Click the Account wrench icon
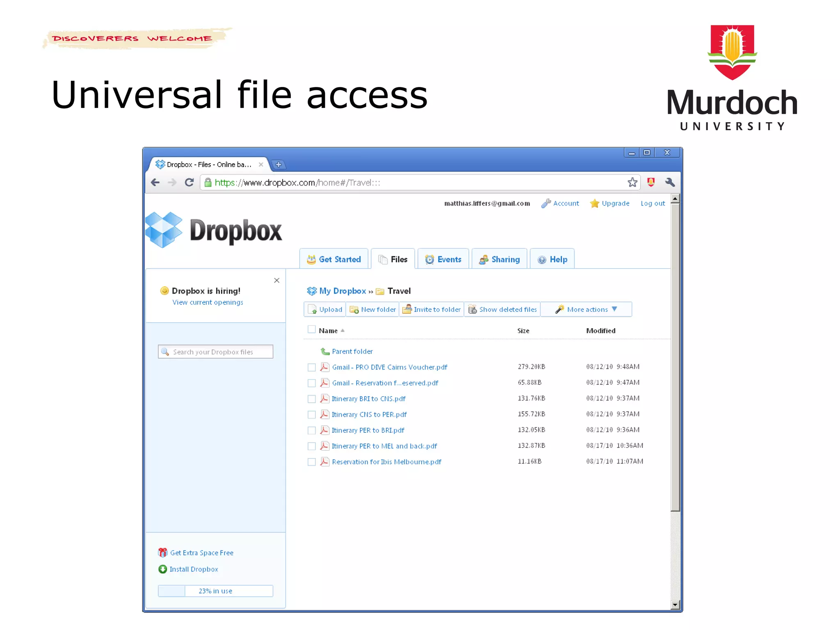The height and width of the screenshot is (630, 840). (546, 203)
